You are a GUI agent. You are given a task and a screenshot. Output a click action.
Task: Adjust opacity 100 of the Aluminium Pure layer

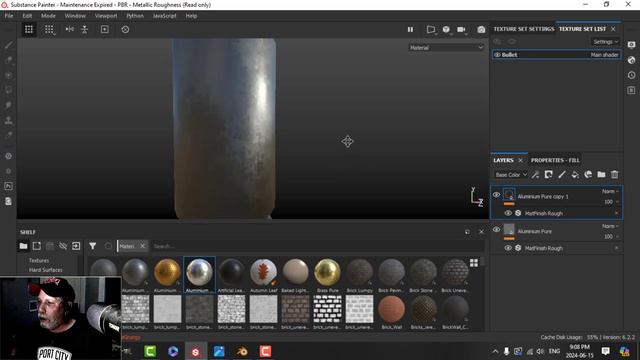coord(611,236)
